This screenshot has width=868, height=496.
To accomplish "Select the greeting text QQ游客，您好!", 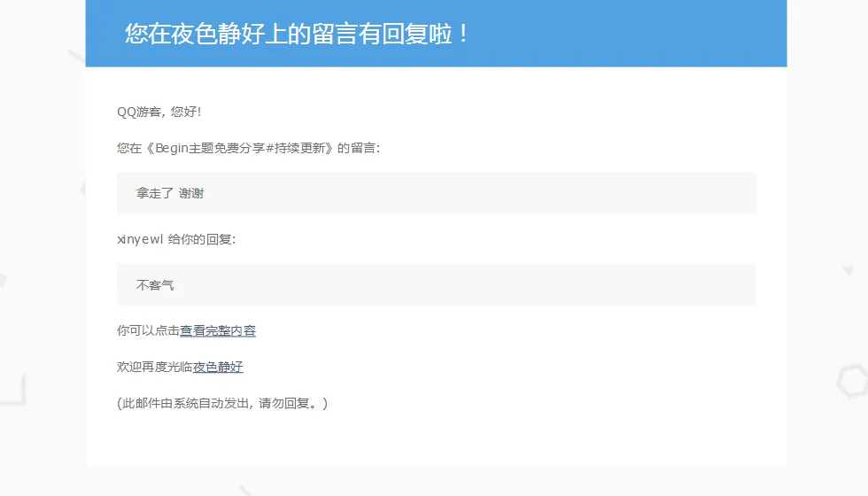I will tap(159, 112).
